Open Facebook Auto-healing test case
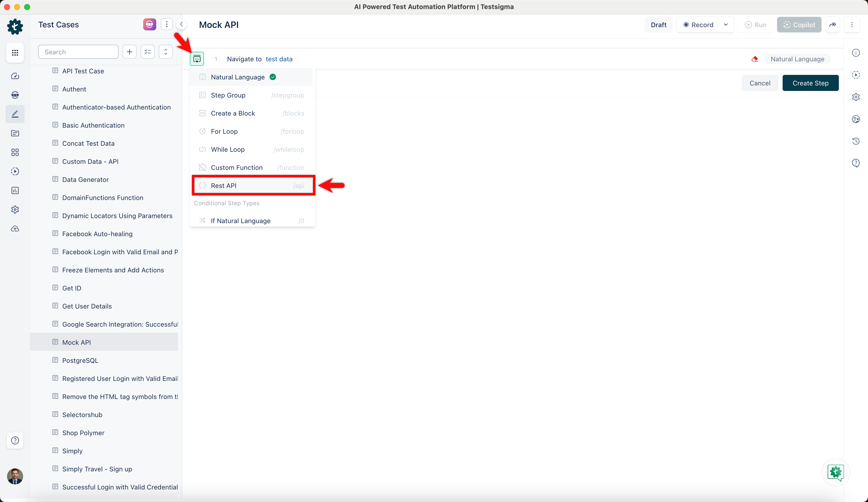This screenshot has width=868, height=502. pyautogui.click(x=97, y=234)
